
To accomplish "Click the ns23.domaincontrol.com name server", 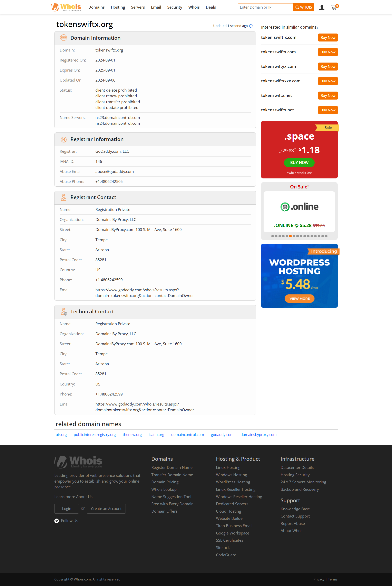I will tap(118, 118).
